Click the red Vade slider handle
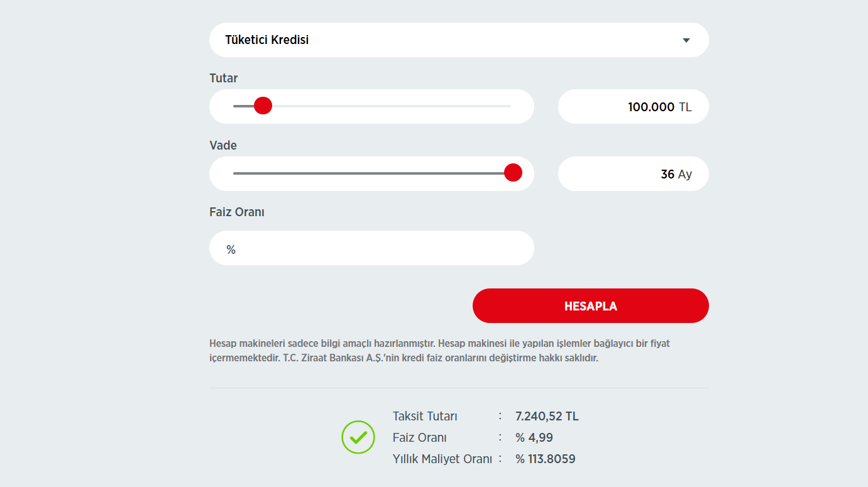 click(514, 173)
